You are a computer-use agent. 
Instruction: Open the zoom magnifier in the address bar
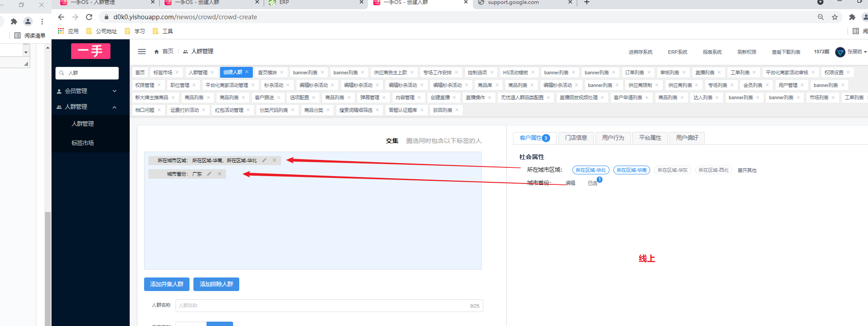point(821,17)
